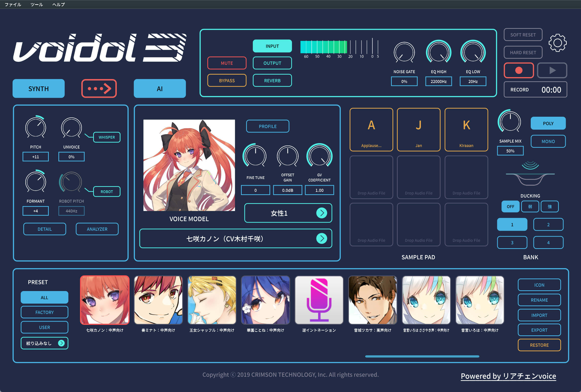
Task: Switch to the SYNTH mode tab
Action: pos(38,88)
